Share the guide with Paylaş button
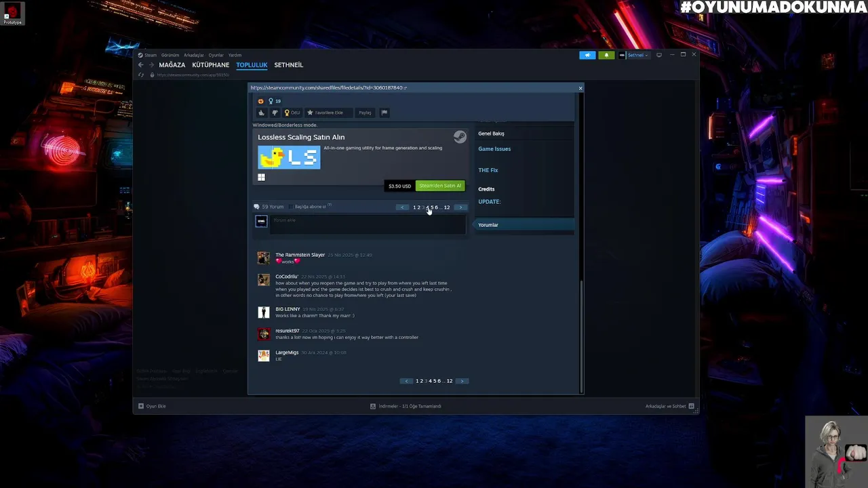This screenshot has height=488, width=868. tap(365, 113)
